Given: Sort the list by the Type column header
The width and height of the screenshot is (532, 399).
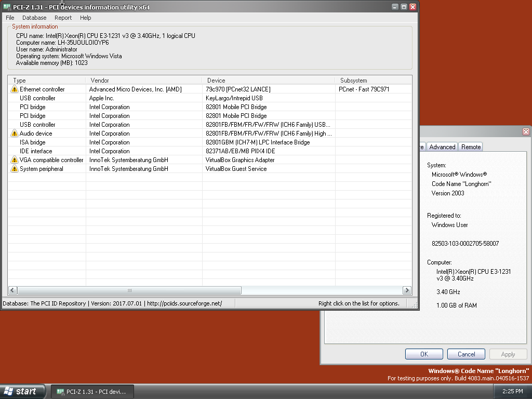Looking at the screenshot, I should pos(47,81).
